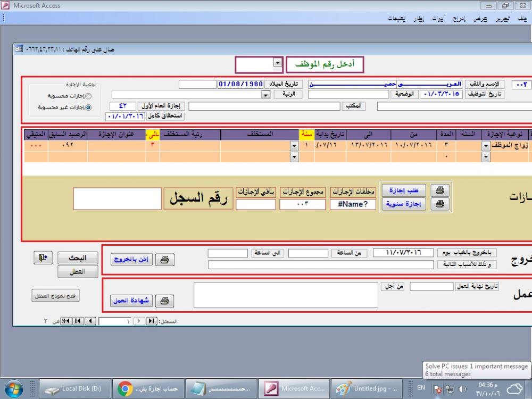Screen dimensions: 532x399
Task: Open تحرير menu
Action: pyautogui.click(x=503, y=19)
